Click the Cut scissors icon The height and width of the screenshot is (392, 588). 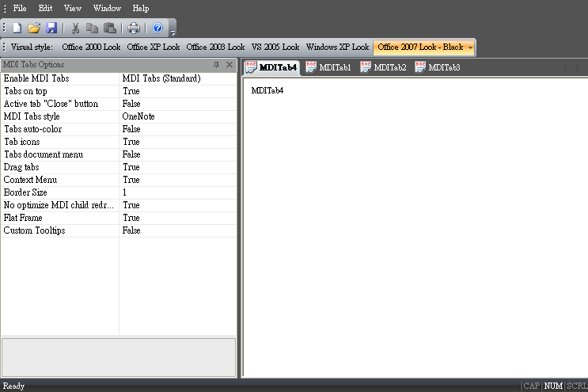pos(75,29)
